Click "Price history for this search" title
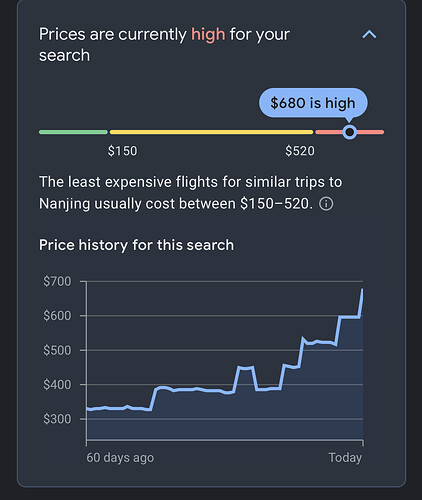This screenshot has width=422, height=500. tap(136, 245)
